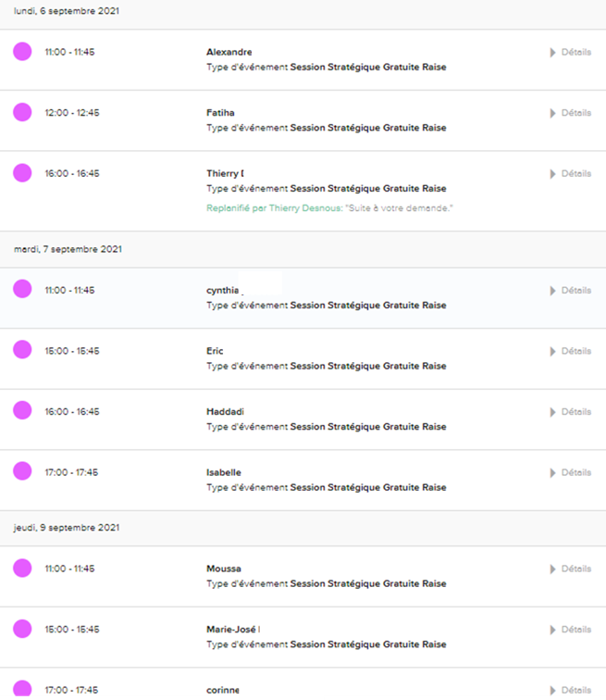The height and width of the screenshot is (700, 606).
Task: Expand Détails for Haddadi's event
Action: (571, 412)
